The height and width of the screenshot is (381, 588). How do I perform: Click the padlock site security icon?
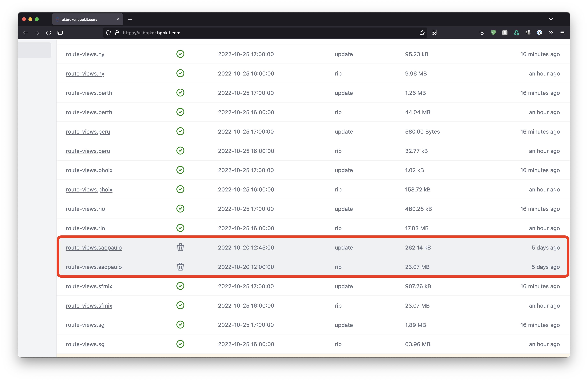coord(117,33)
